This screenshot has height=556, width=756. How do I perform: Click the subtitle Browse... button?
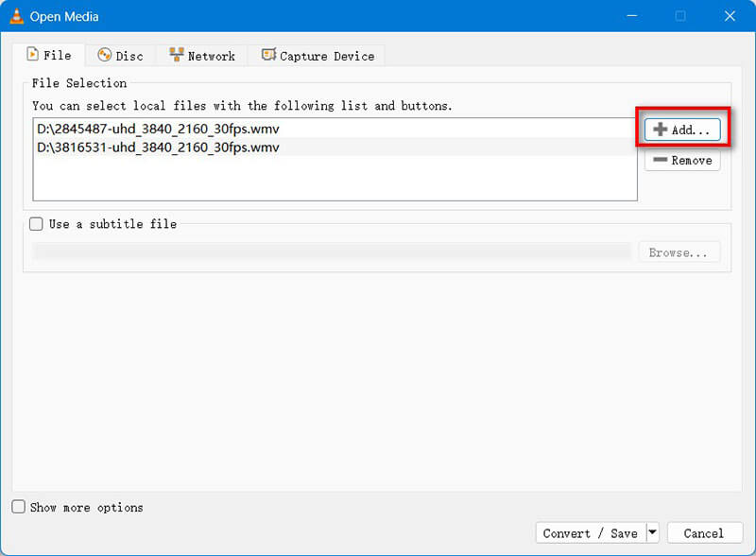click(x=679, y=252)
